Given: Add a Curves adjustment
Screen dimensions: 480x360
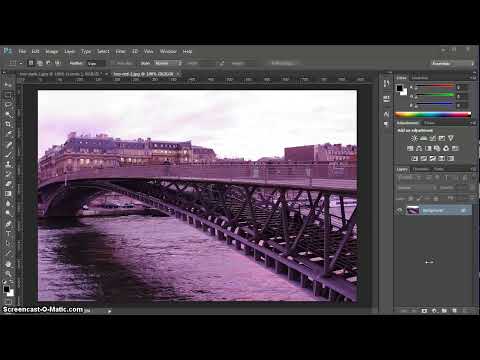Looking at the screenshot, I should coord(432,138).
